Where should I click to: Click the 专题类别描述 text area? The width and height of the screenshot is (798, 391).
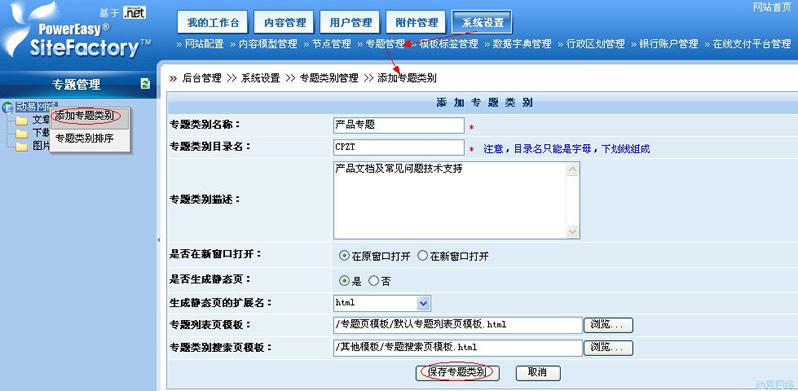coord(450,200)
